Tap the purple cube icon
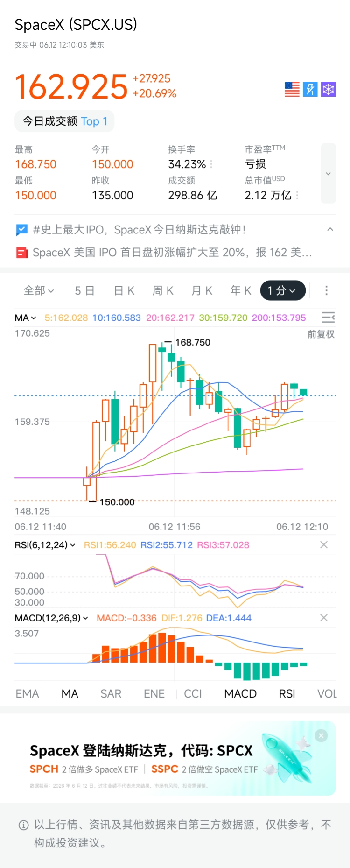 329,89
